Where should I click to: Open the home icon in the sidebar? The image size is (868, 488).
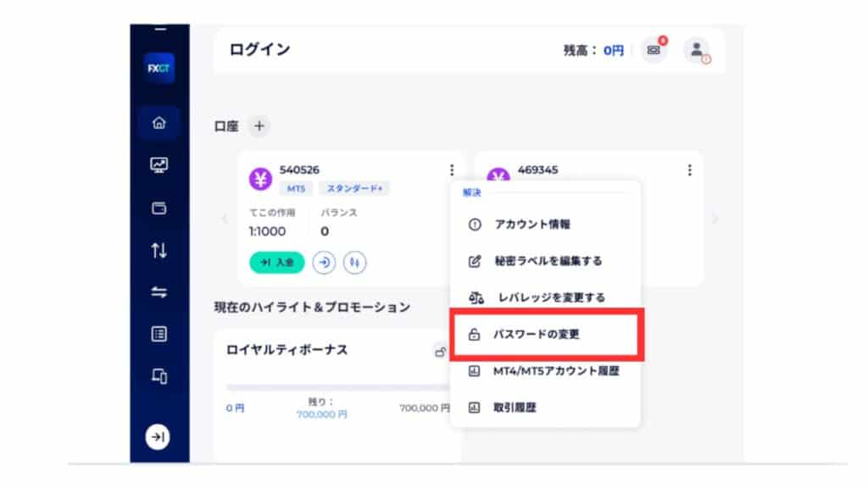pos(159,123)
